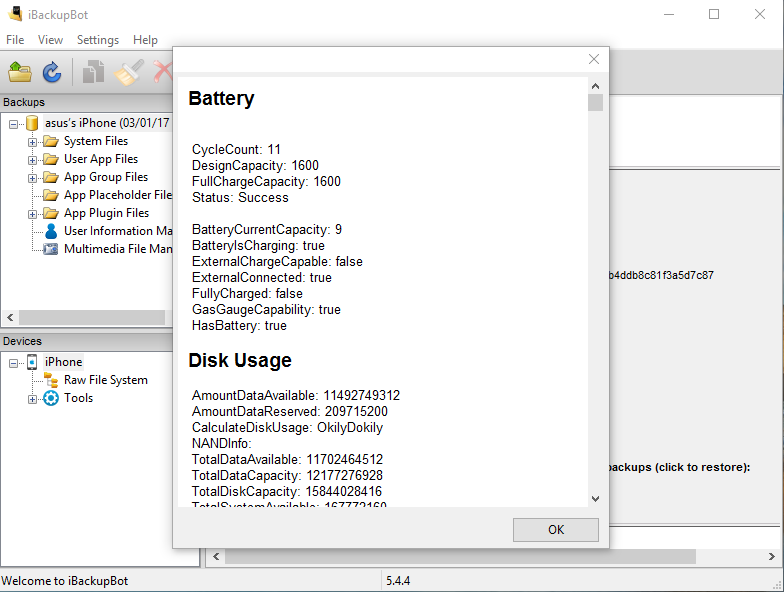The width and height of the screenshot is (784, 592).
Task: Click the red delete X toolbar icon
Action: [163, 72]
